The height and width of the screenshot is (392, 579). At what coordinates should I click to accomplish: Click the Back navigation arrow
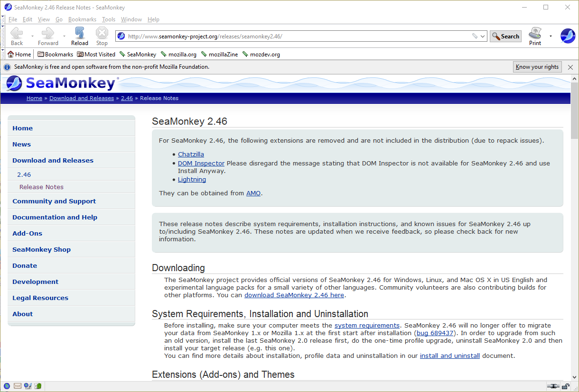17,33
